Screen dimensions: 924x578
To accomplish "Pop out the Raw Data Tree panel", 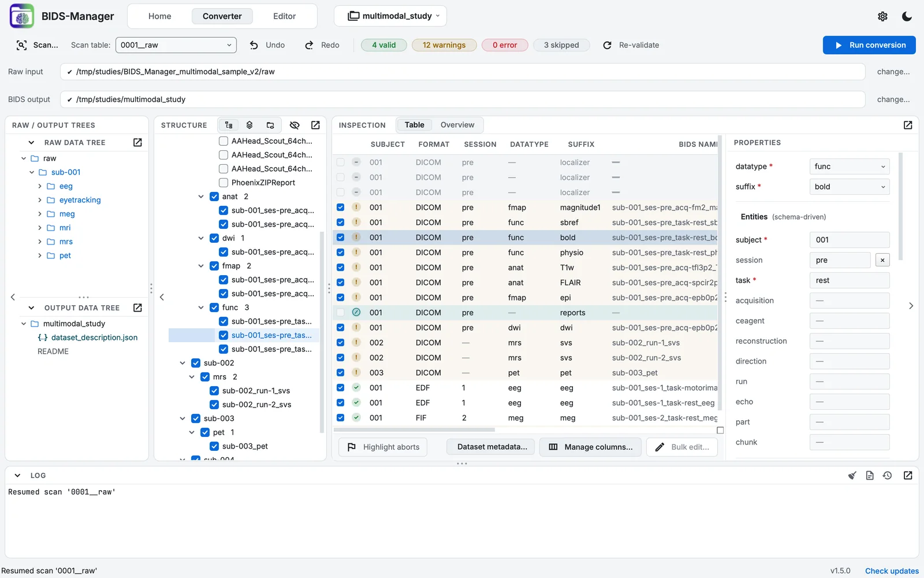I will point(137,142).
